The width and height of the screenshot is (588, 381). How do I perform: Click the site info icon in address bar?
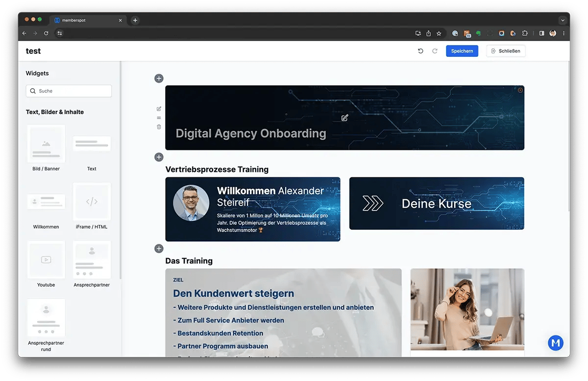tap(60, 33)
